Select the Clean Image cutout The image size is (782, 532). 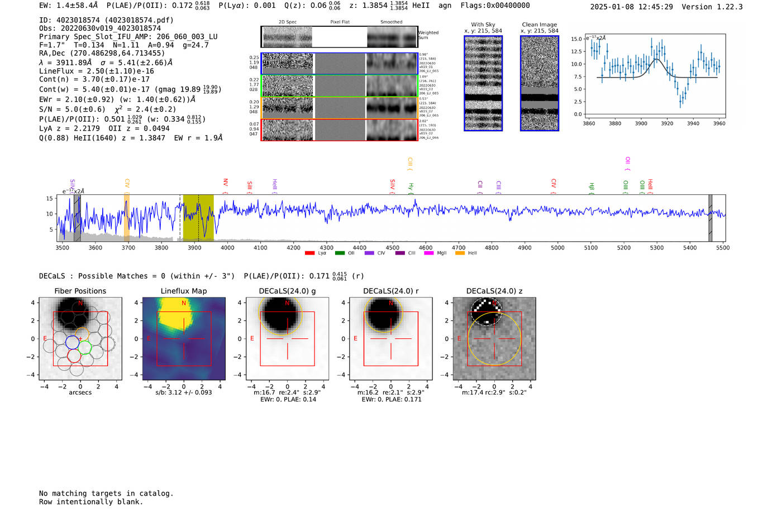coord(540,83)
